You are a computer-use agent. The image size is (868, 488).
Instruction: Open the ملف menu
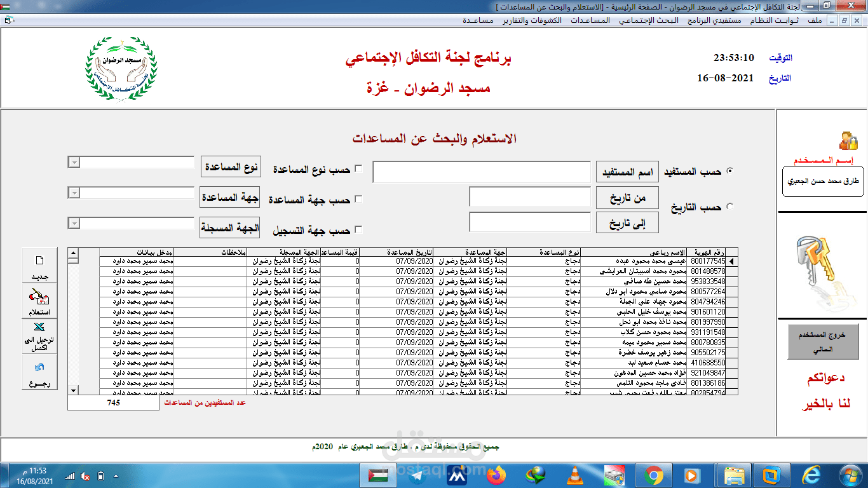coord(815,20)
